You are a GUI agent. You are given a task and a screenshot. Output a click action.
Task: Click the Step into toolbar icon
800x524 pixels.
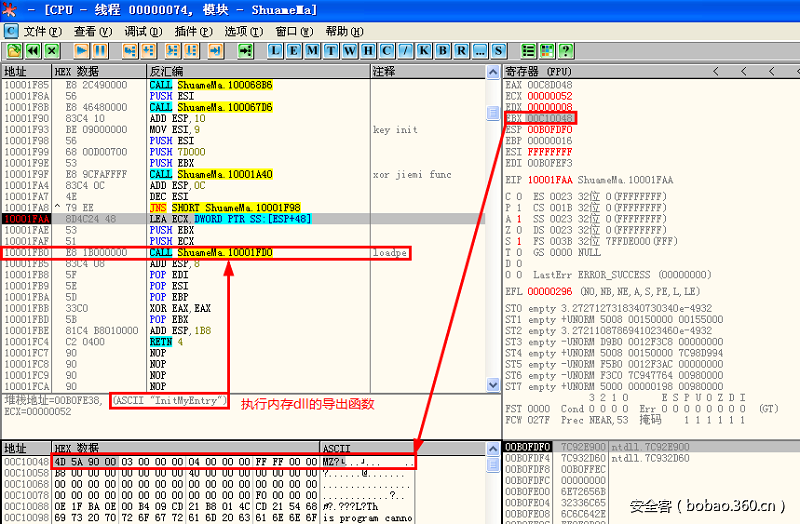click(x=127, y=50)
